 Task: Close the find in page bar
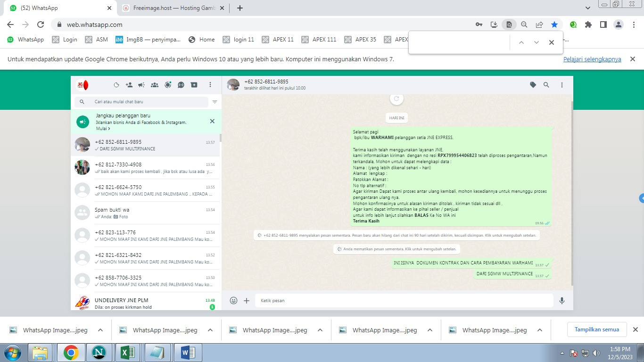pos(551,42)
